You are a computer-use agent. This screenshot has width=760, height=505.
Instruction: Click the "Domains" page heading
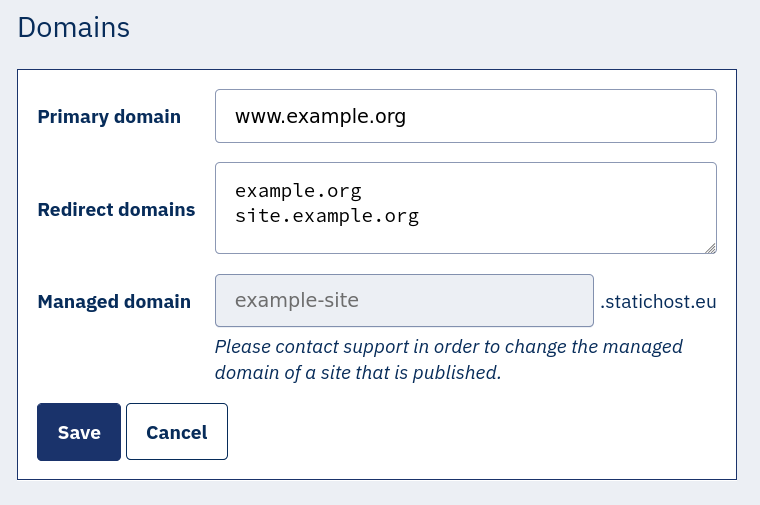click(x=74, y=27)
